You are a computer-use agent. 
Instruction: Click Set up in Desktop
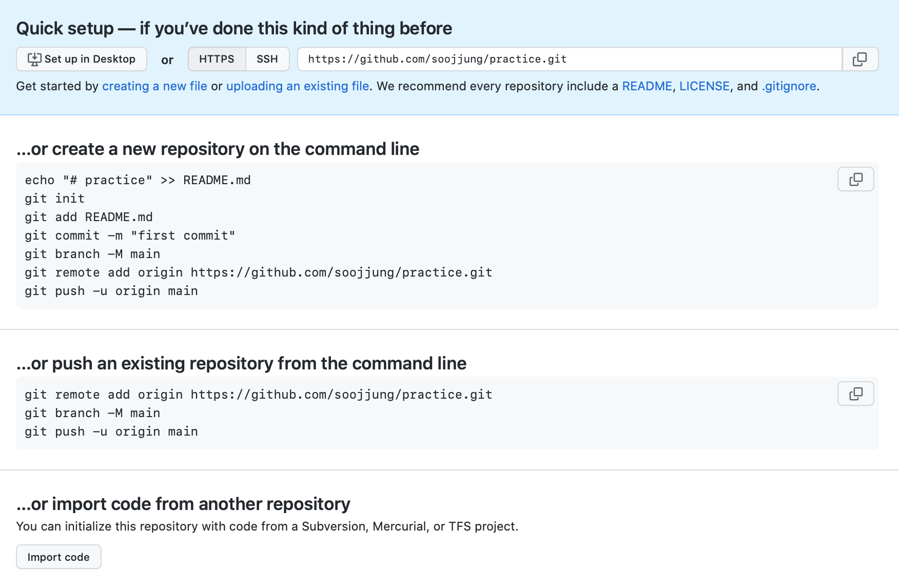[81, 58]
